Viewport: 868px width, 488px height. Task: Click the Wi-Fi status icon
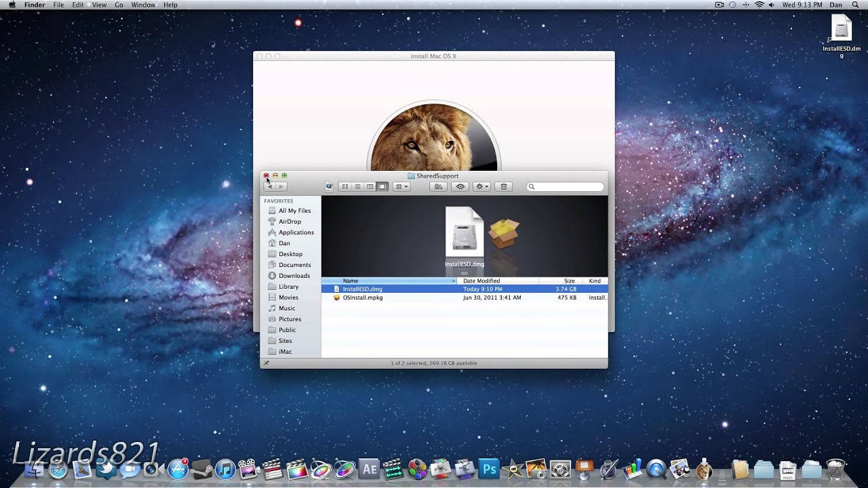[x=759, y=5]
